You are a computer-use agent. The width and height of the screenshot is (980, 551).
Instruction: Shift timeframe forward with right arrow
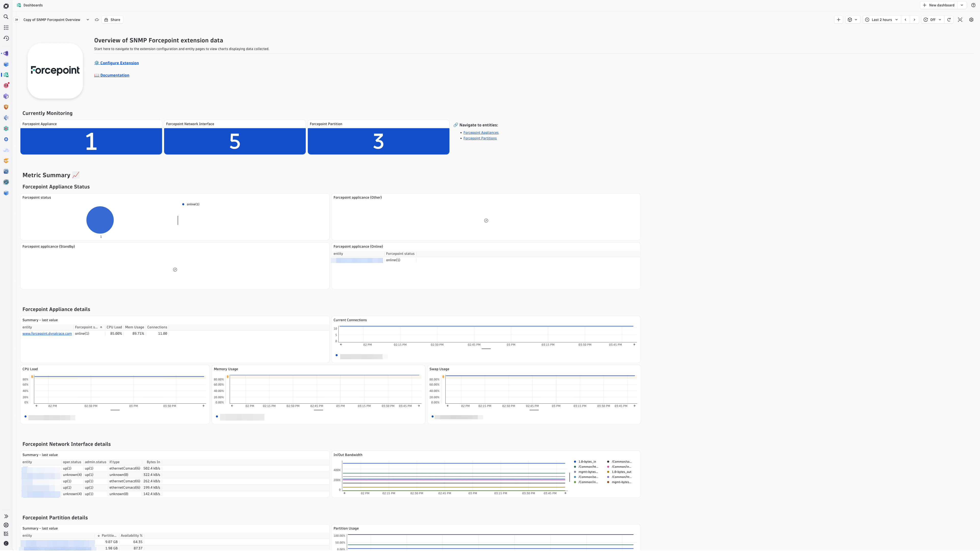[915, 20]
